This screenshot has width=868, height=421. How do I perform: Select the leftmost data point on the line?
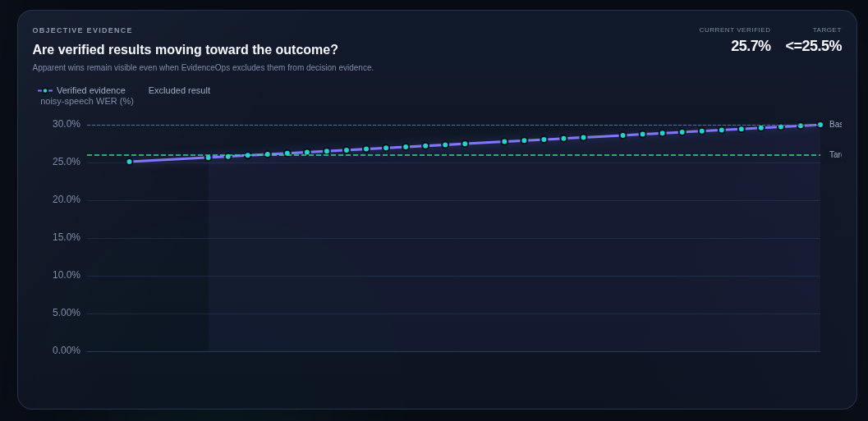(x=130, y=162)
